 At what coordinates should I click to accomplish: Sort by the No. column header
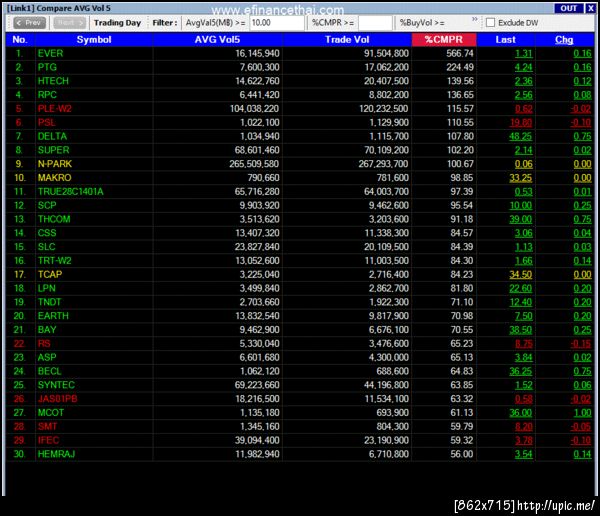click(x=20, y=40)
